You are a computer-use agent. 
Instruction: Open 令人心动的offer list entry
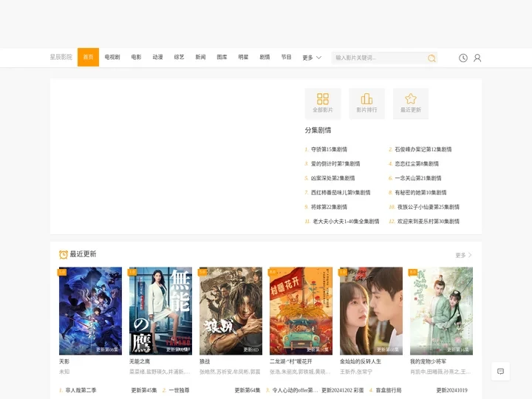(295, 391)
